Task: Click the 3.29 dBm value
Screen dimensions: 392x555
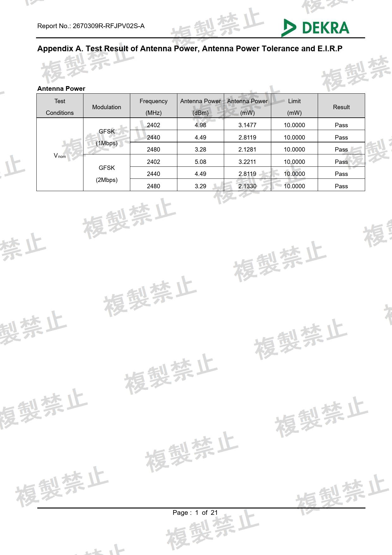Action: point(200,186)
